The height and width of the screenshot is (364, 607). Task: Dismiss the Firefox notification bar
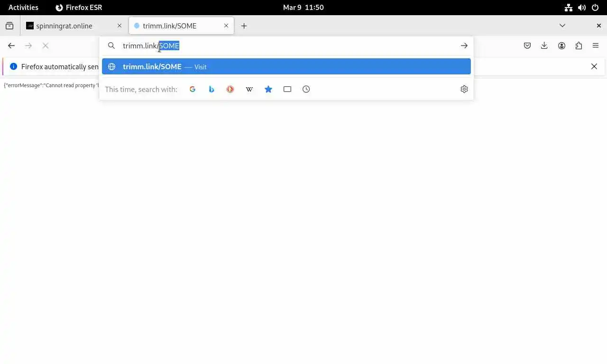coord(594,66)
